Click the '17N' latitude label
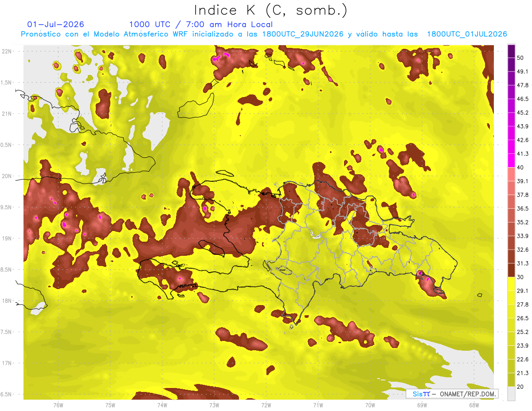 [7, 363]
